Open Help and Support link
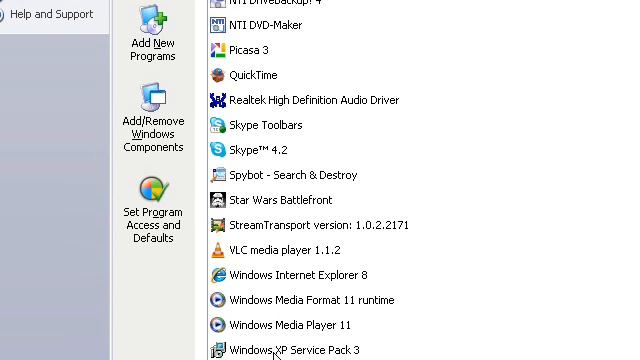Viewport: 640px width, 360px height. 51,14
